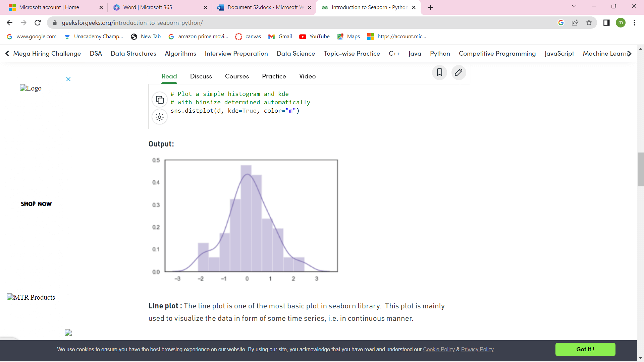Expand more navigation categories with right chevron
This screenshot has height=362, width=644.
click(630, 54)
